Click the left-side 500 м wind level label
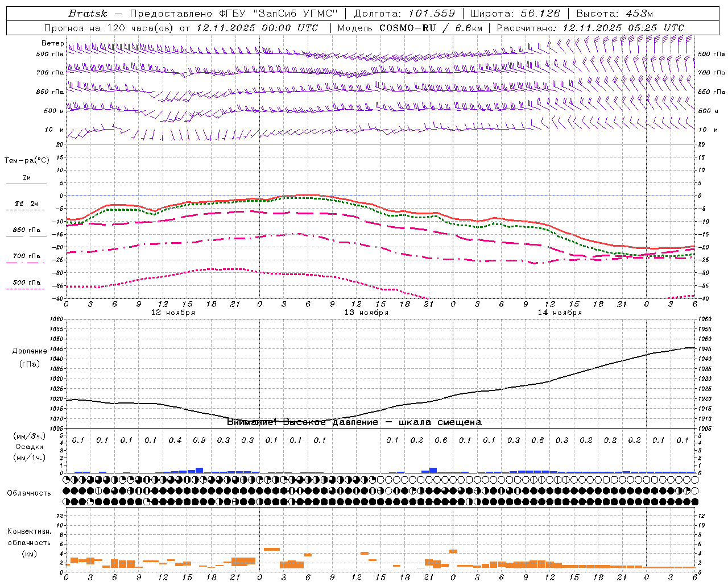This screenshot has height=582, width=728. click(54, 111)
